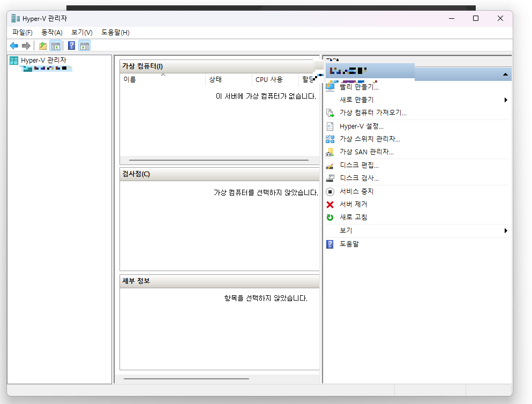Screen dimensions: 532x404
Task: Open the 보기(V) menu
Action: pyautogui.click(x=82, y=33)
